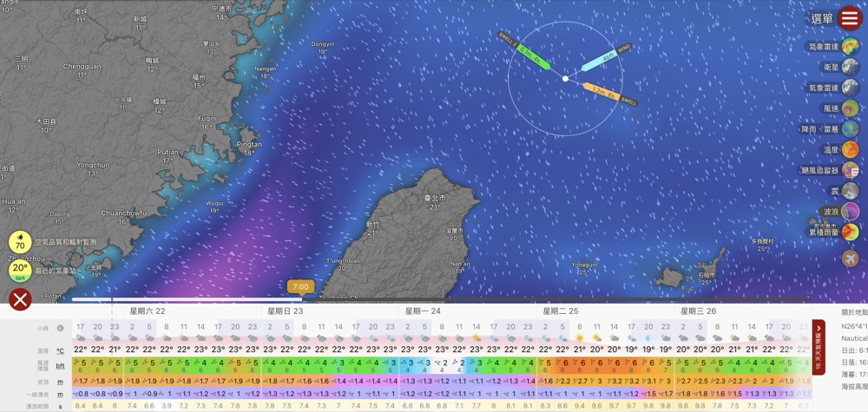The image size is (868, 412).
Task: Toggle temperature unit °C
Action: pyautogui.click(x=60, y=350)
